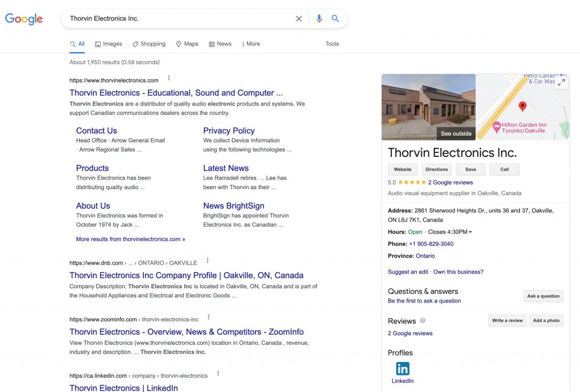Open the News BrightSign sitelink
Viewport: 580px width, 392px height.
point(234,206)
